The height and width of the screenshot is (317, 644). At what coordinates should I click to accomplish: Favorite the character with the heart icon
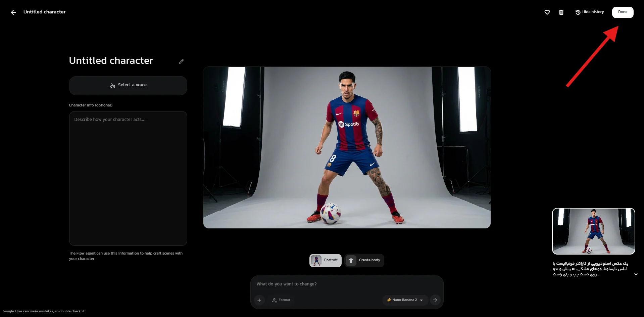click(547, 12)
